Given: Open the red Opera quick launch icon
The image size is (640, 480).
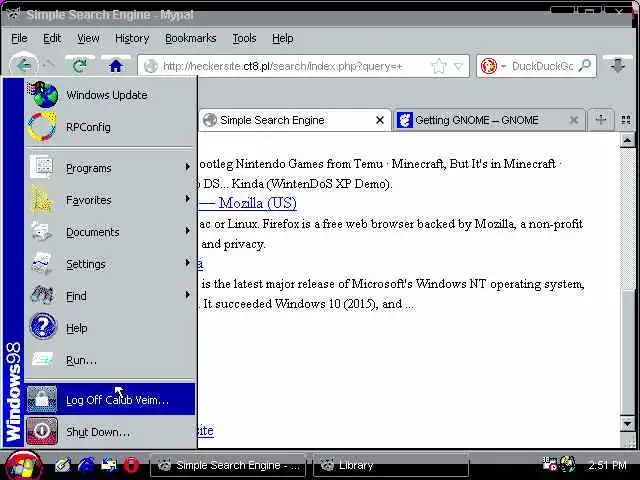Looking at the screenshot, I should 131,465.
